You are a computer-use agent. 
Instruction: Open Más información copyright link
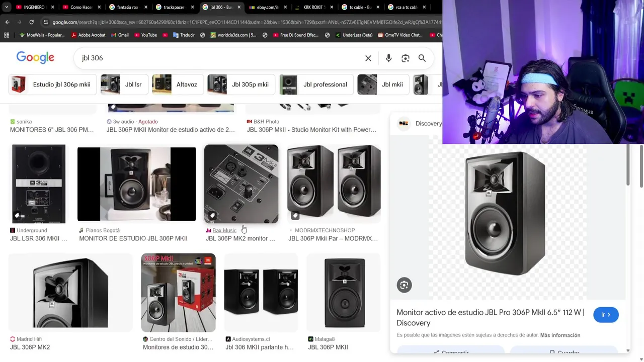coord(560,335)
